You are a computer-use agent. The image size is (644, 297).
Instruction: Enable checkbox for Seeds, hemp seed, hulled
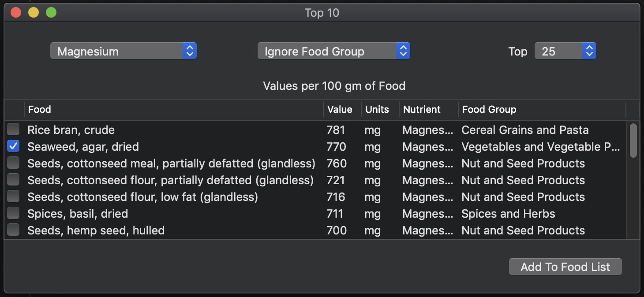(x=13, y=230)
